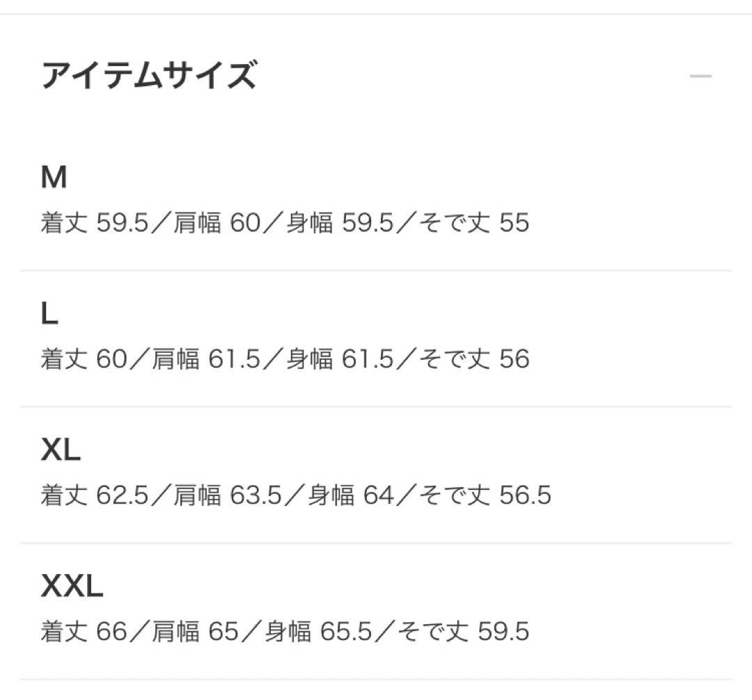The width and height of the screenshot is (752, 700).
Task: Select the XL size label
Action: point(61,452)
